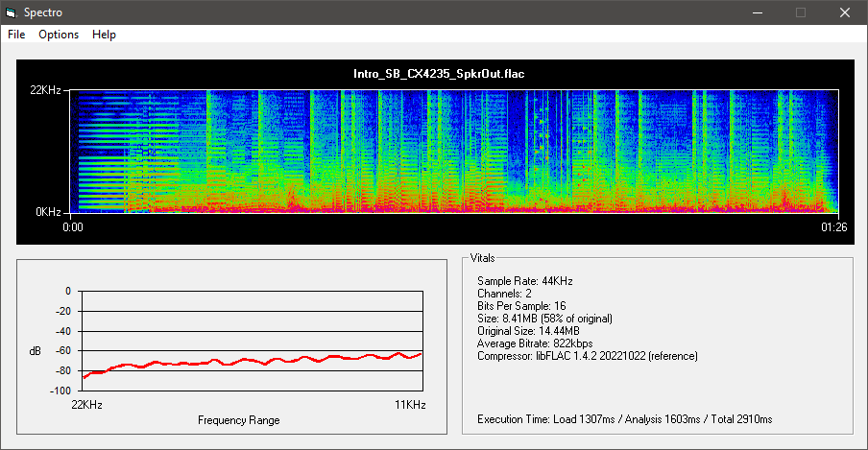Click the Compressor libFLAC version text
Image resolution: width=868 pixels, height=450 pixels.
tap(587, 356)
